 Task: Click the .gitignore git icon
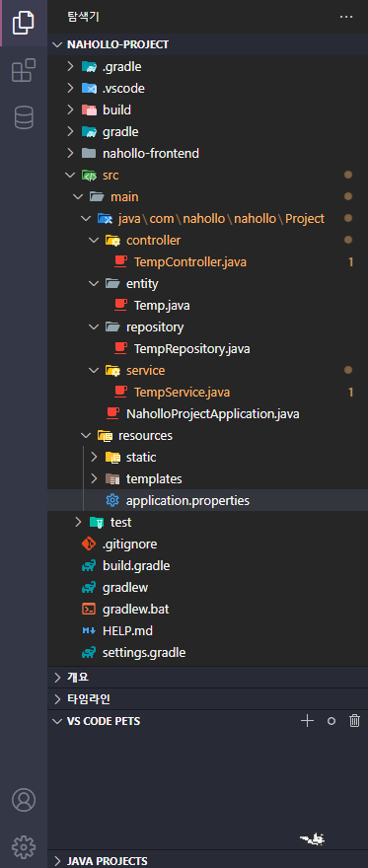pos(89,544)
